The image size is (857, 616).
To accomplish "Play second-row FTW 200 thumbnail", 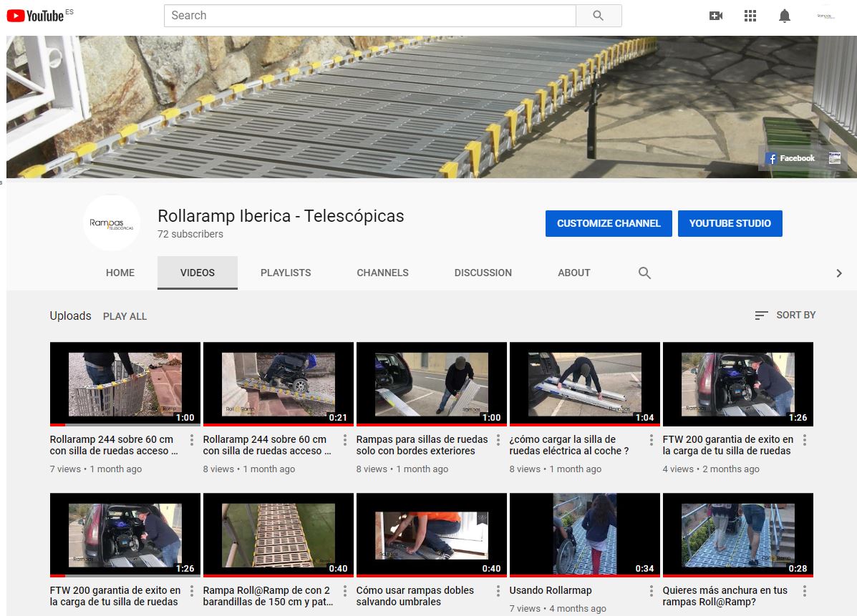I will pyautogui.click(x=125, y=535).
